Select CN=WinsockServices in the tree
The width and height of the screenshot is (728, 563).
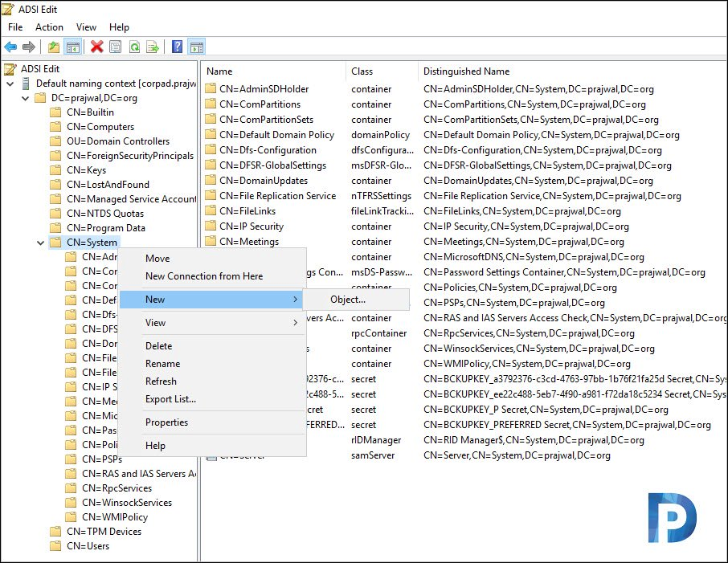(127, 503)
